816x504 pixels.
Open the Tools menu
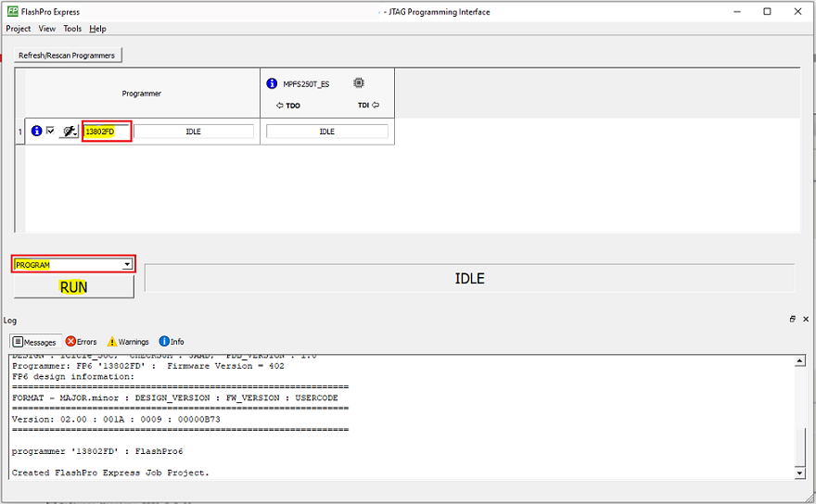point(72,29)
